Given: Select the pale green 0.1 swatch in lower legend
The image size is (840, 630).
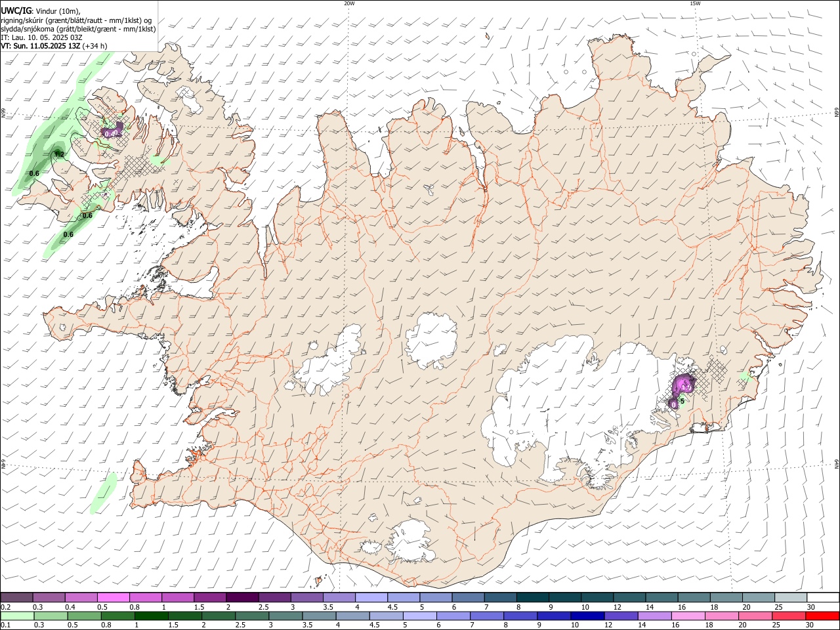Looking at the screenshot, I should [x=17, y=616].
